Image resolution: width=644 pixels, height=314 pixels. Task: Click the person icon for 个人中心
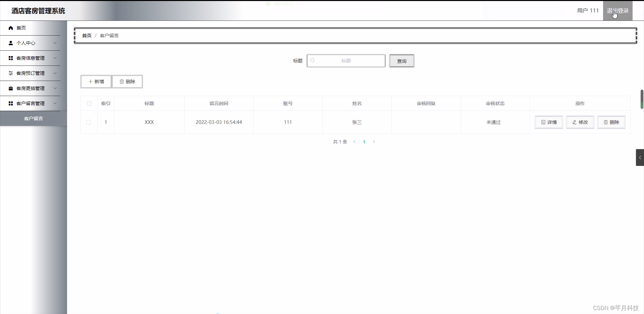click(11, 43)
